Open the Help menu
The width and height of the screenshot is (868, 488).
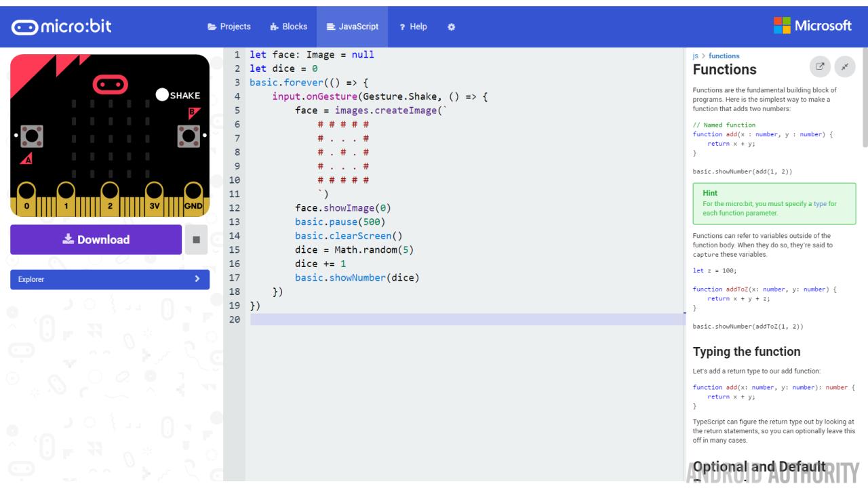[413, 27]
